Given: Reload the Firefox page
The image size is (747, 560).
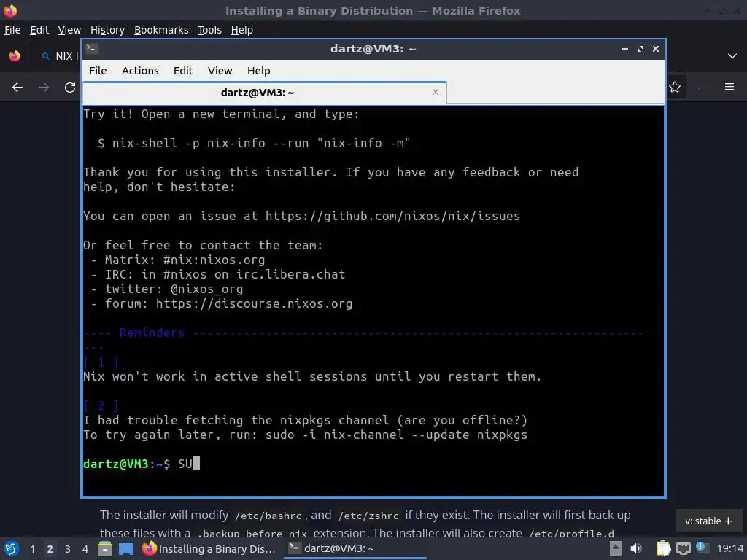Looking at the screenshot, I should (70, 87).
